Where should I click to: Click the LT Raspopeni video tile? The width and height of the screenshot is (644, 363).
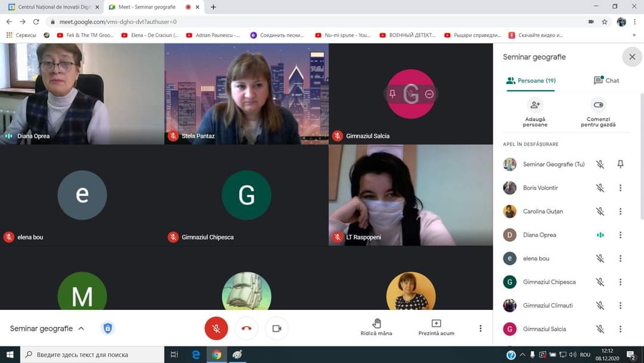pyautogui.click(x=410, y=195)
